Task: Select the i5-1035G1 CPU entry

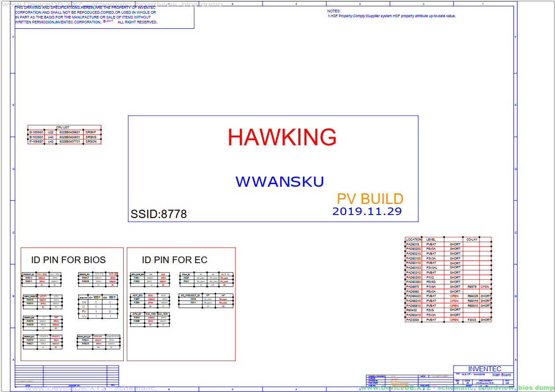Action: click(36, 137)
